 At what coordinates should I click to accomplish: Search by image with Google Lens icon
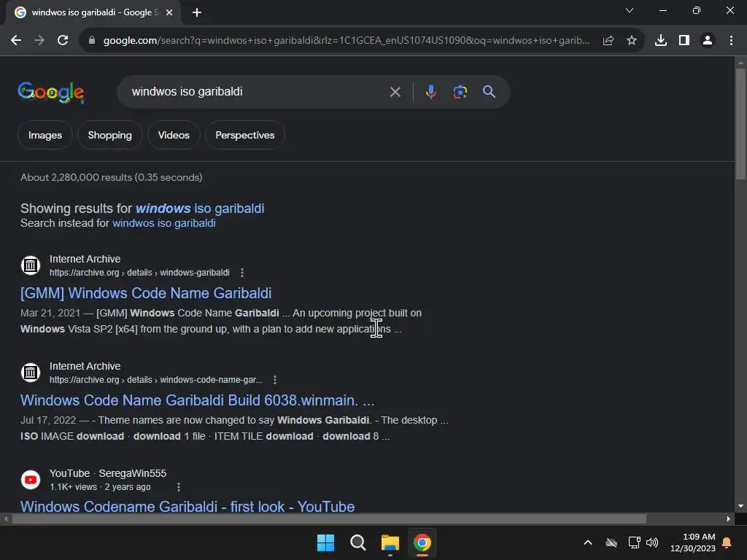[x=460, y=92]
